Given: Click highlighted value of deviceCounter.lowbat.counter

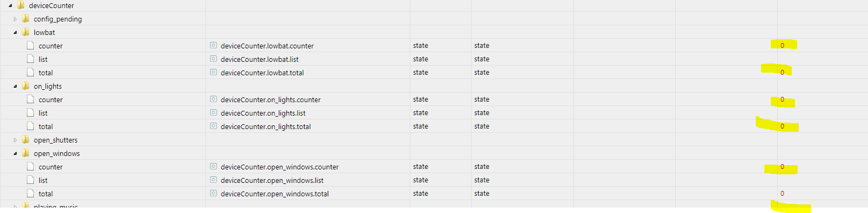Looking at the screenshot, I should (x=782, y=46).
